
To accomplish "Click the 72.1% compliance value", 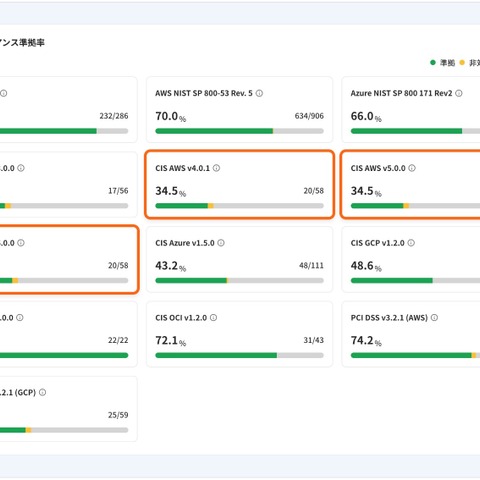I will (x=171, y=341).
